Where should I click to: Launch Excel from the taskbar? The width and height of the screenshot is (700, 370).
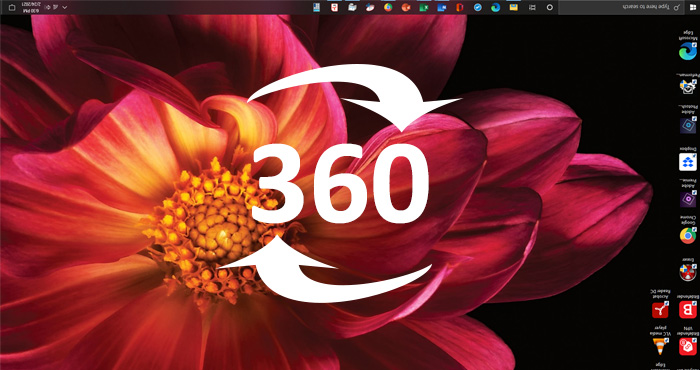coord(424,7)
